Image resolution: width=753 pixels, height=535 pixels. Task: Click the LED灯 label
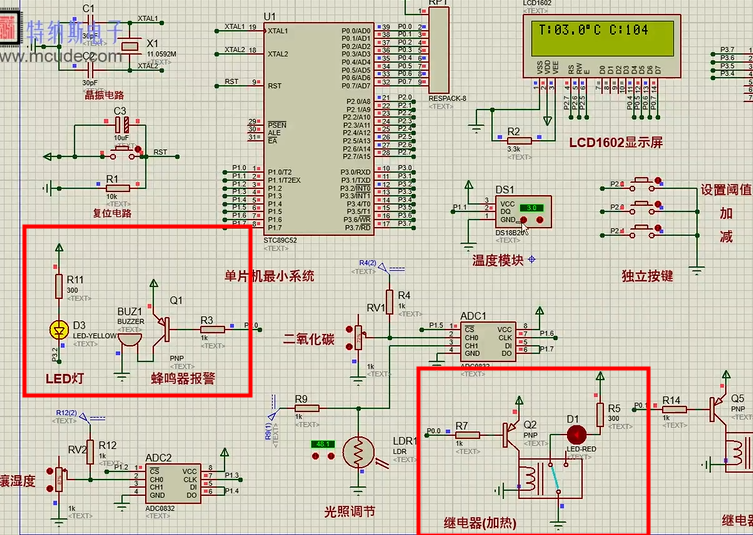64,378
